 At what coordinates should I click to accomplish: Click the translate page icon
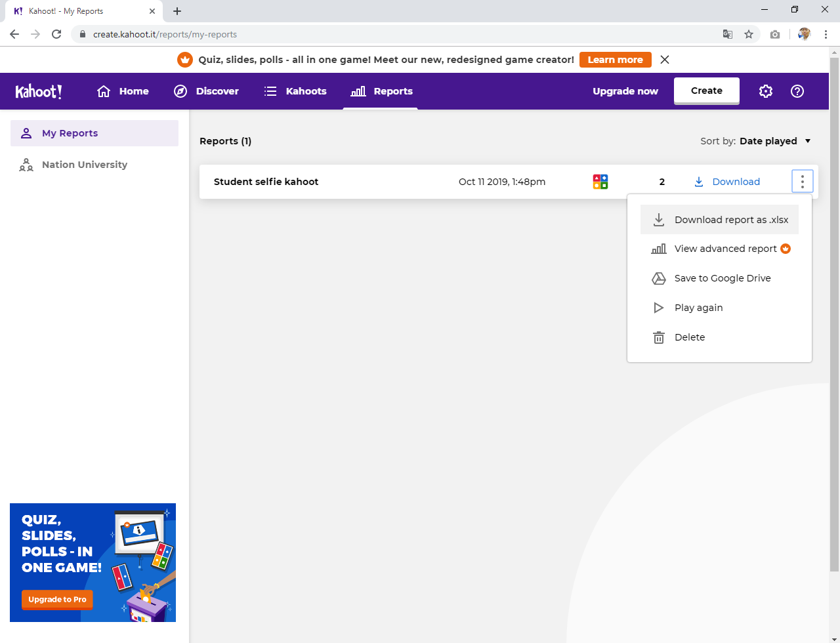click(728, 34)
